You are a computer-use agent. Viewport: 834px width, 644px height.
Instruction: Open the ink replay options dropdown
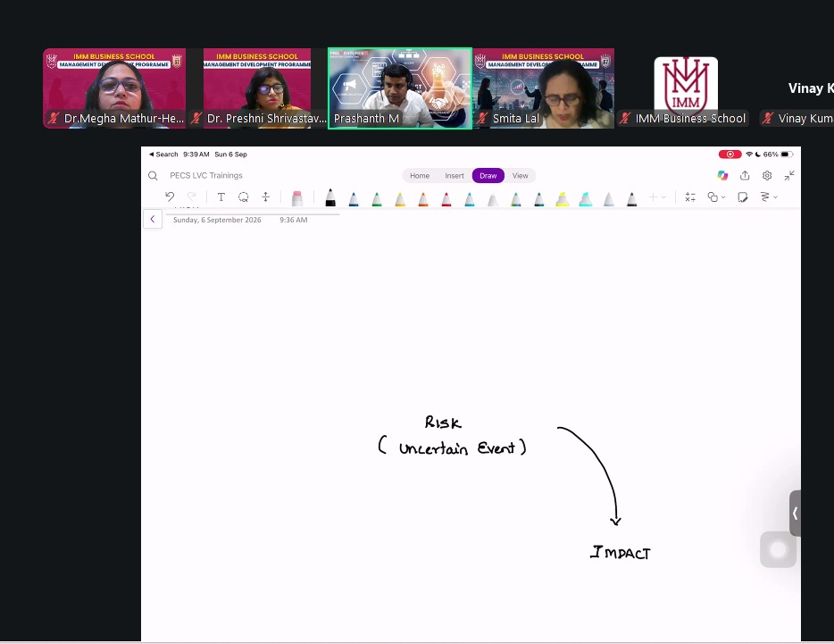pos(769,197)
